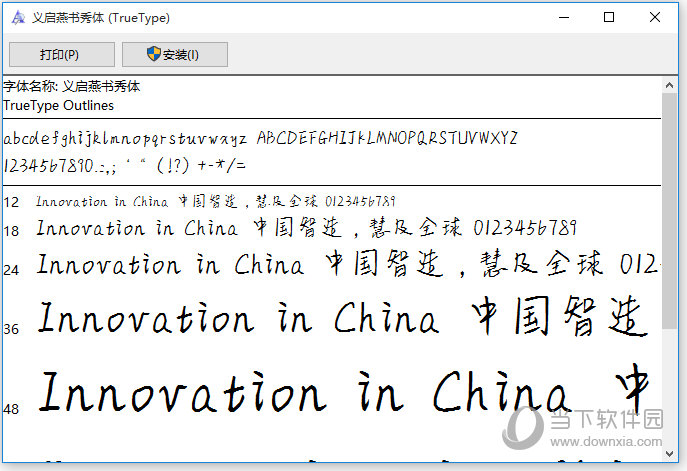Click the TrueType Outlines text line

pos(59,105)
